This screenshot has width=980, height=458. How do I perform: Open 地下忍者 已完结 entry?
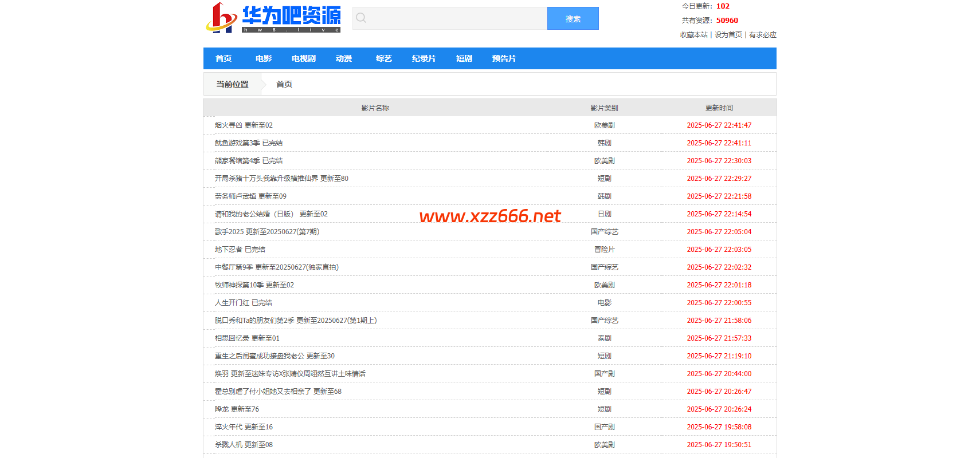(x=240, y=250)
